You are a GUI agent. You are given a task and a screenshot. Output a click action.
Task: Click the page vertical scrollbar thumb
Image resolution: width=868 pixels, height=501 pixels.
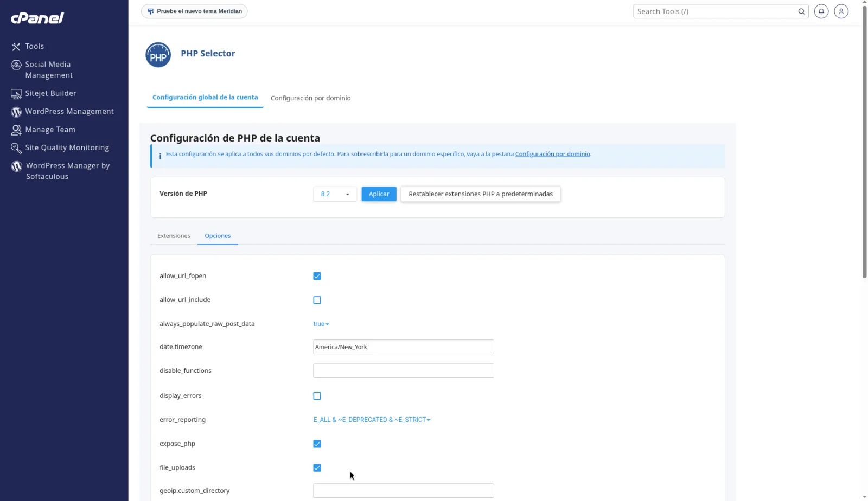point(864,141)
